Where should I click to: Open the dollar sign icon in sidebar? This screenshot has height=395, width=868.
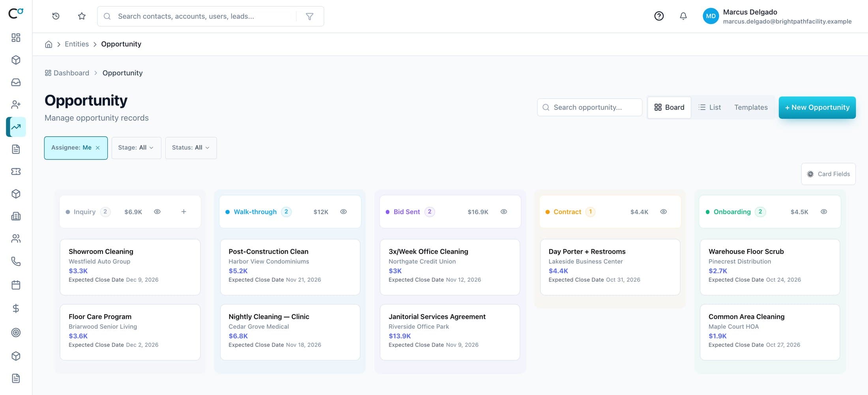(x=16, y=309)
